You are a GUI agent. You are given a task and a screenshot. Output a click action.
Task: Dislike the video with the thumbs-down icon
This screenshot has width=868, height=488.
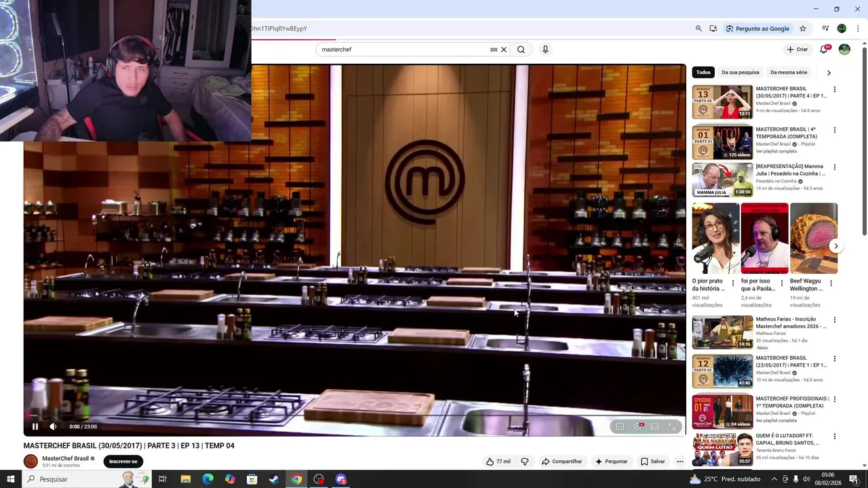525,462
